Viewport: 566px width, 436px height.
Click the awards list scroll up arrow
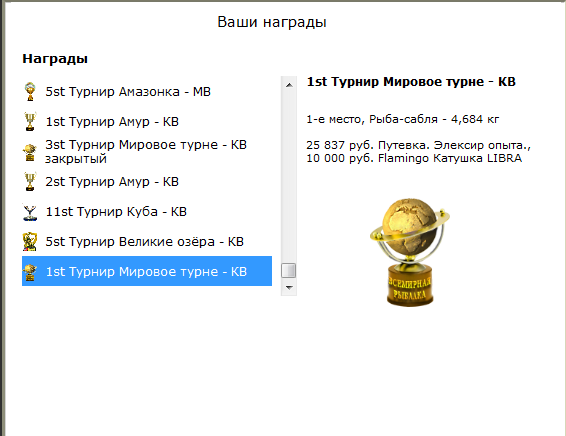click(x=289, y=85)
